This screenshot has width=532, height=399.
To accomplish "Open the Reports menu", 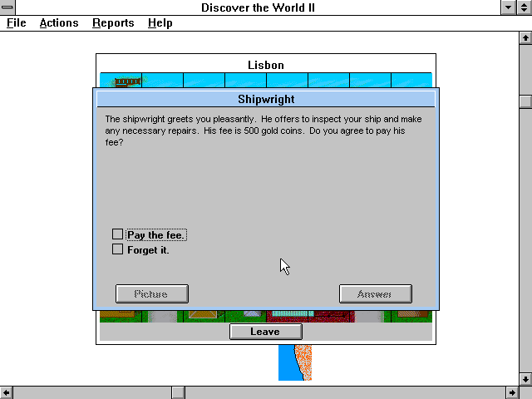I will (113, 23).
